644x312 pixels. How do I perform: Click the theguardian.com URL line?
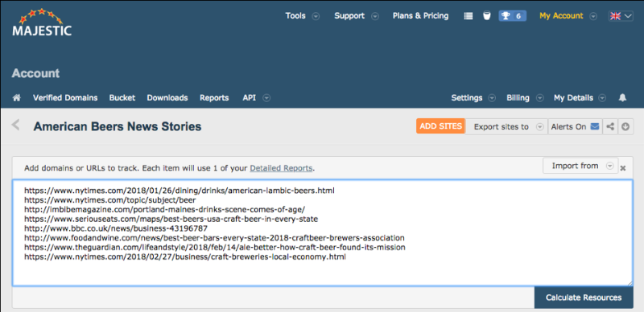[x=215, y=247]
